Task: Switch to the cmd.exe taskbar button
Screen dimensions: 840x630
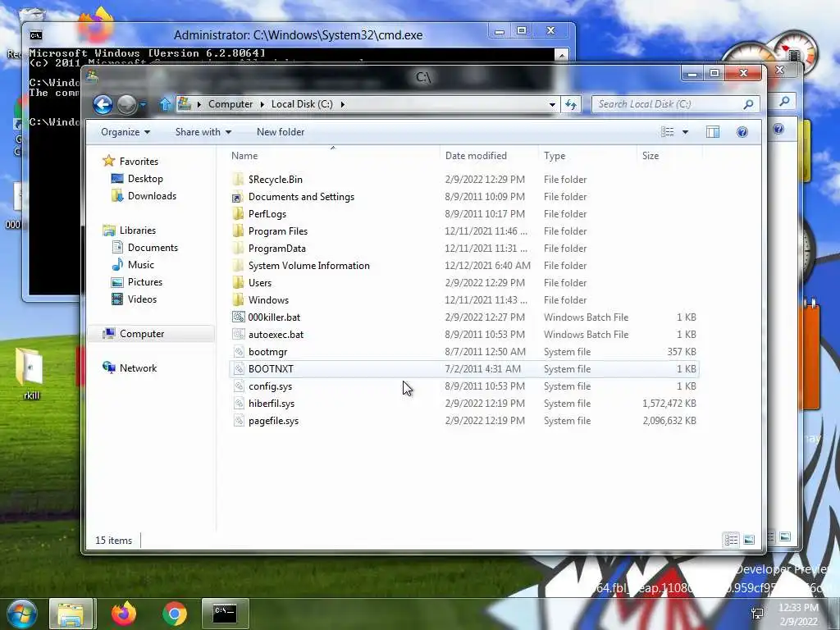Action: 225,614
